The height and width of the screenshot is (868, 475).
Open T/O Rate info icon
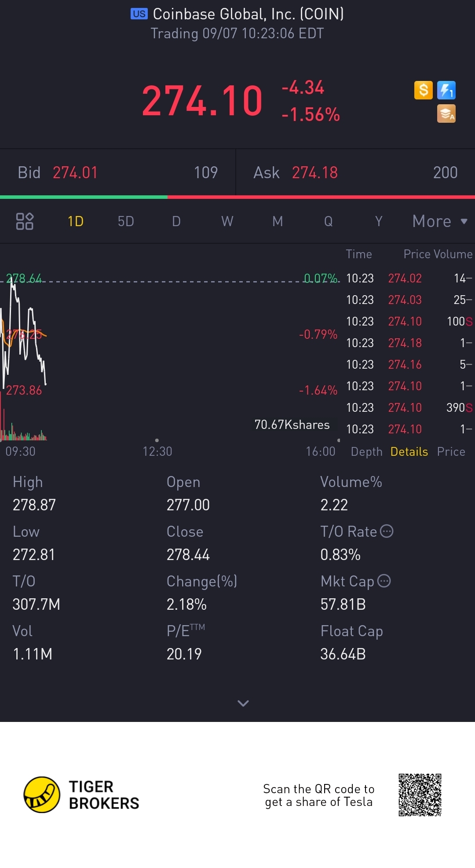[x=387, y=531]
